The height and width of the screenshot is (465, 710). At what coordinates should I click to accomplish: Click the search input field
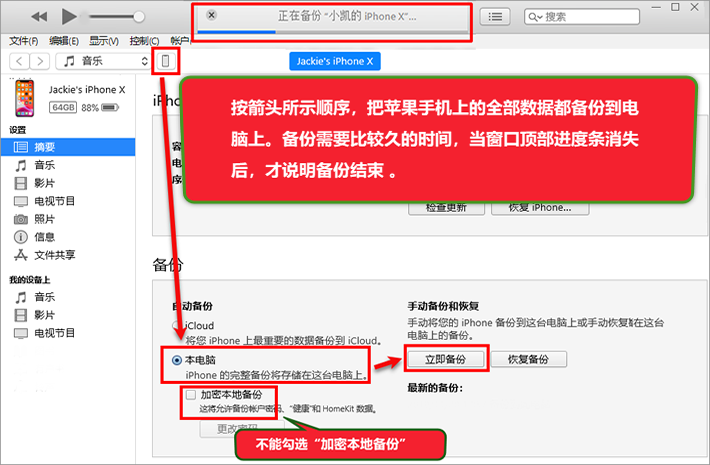(x=582, y=17)
